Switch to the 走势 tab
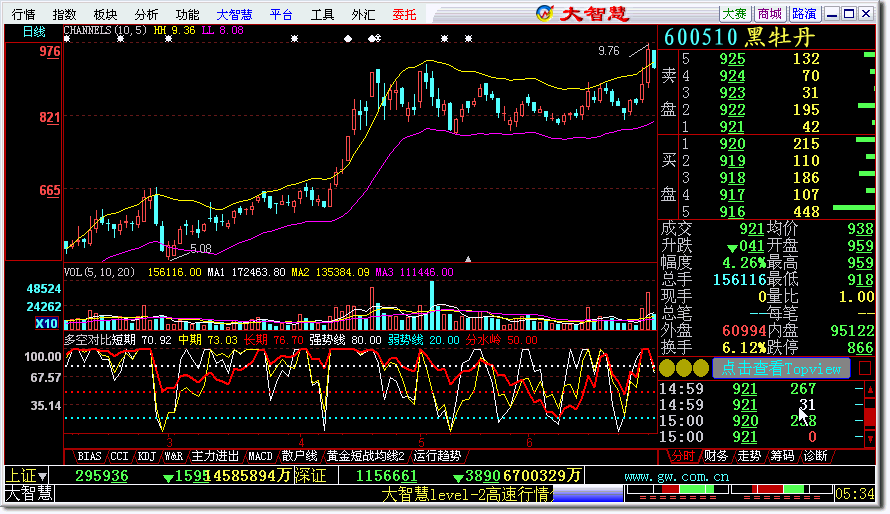The width and height of the screenshot is (890, 514). pyautogui.click(x=749, y=456)
